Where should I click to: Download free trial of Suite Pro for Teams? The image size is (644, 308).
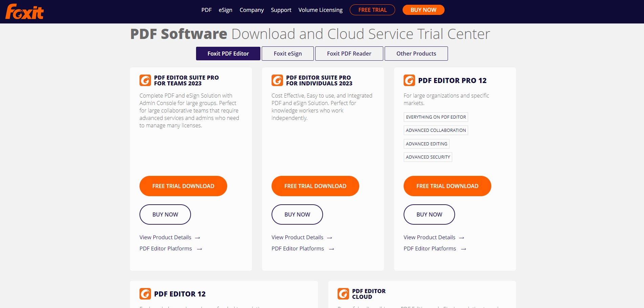pyautogui.click(x=183, y=186)
